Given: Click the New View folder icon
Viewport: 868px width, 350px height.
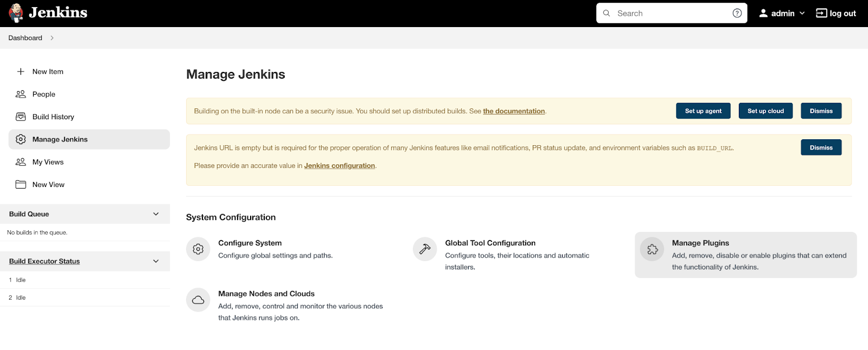Looking at the screenshot, I should point(21,184).
